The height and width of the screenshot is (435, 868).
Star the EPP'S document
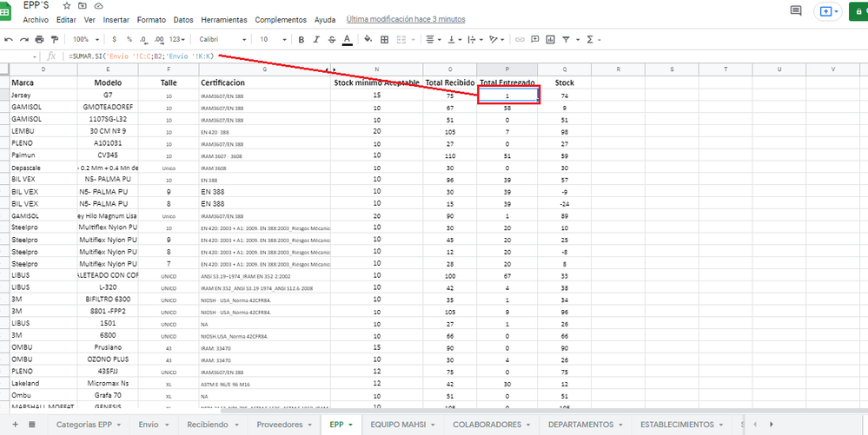coord(67,5)
